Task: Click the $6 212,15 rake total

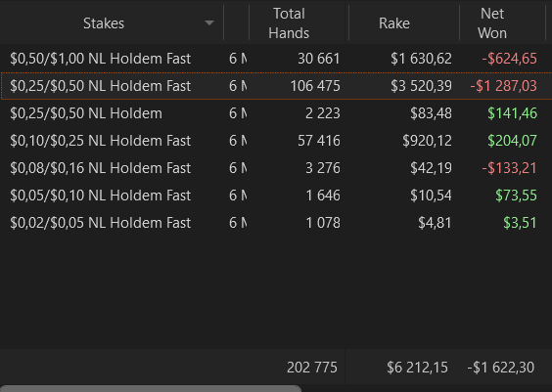Action: [417, 368]
